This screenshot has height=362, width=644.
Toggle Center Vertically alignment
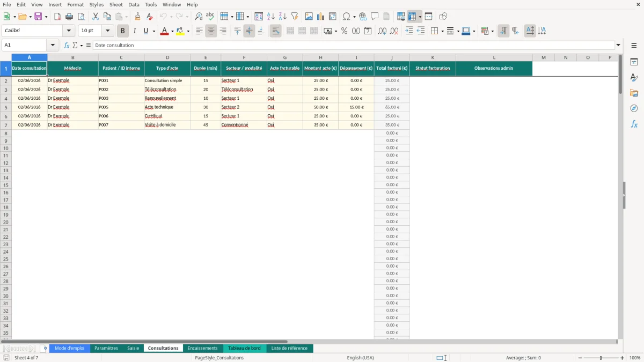pos(249,31)
